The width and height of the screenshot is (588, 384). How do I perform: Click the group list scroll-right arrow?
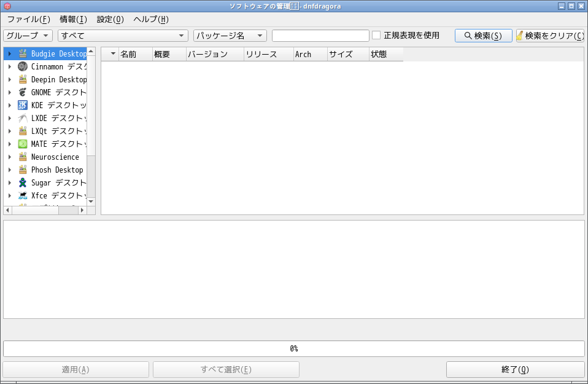coord(82,210)
